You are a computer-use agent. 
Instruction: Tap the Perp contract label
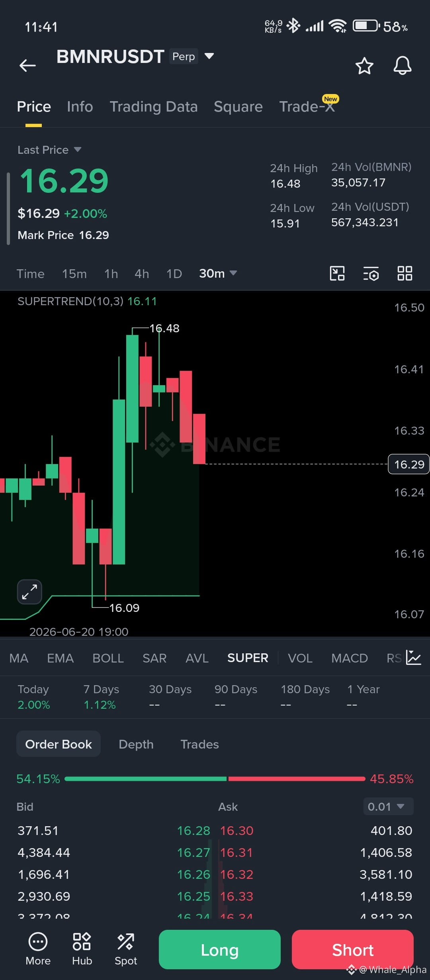click(184, 57)
